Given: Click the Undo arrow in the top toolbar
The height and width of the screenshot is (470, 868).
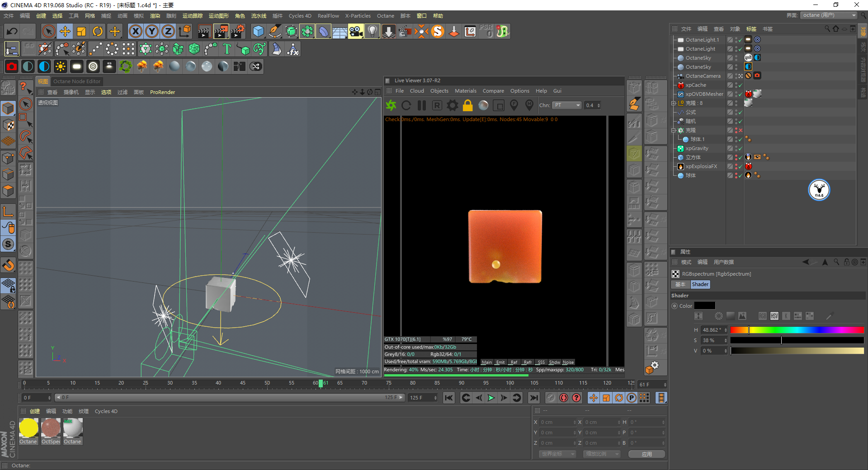Looking at the screenshot, I should pyautogui.click(x=12, y=31).
